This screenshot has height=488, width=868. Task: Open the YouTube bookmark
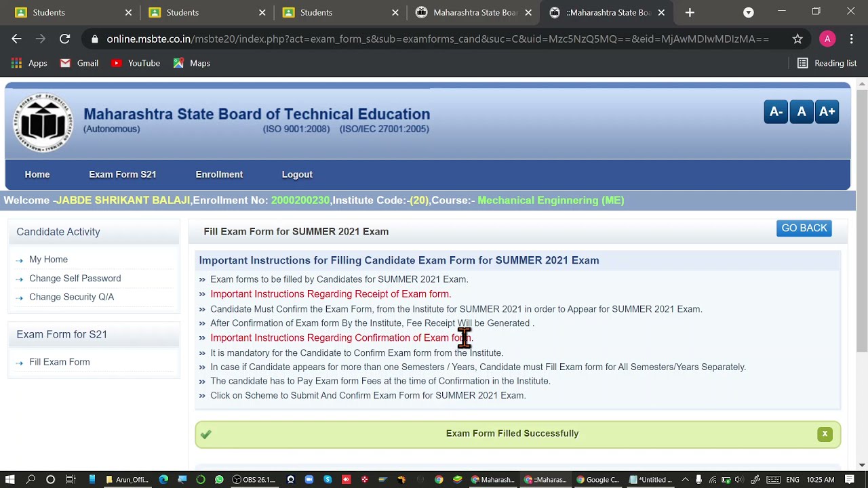136,63
